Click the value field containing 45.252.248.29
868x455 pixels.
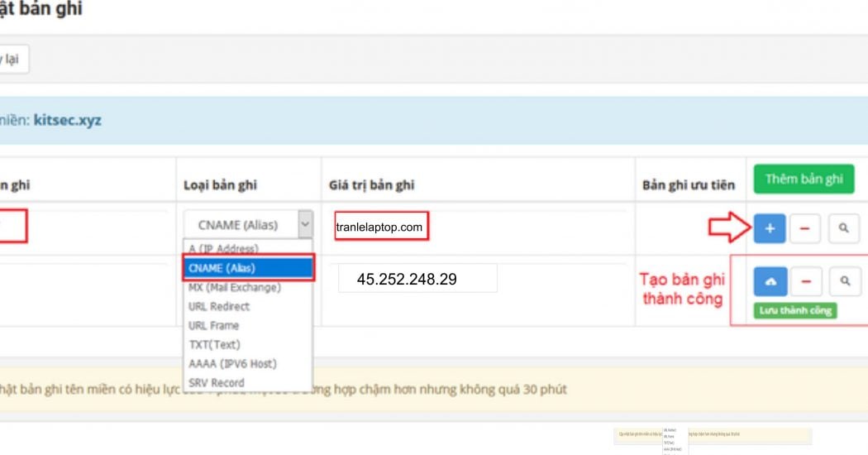[418, 279]
